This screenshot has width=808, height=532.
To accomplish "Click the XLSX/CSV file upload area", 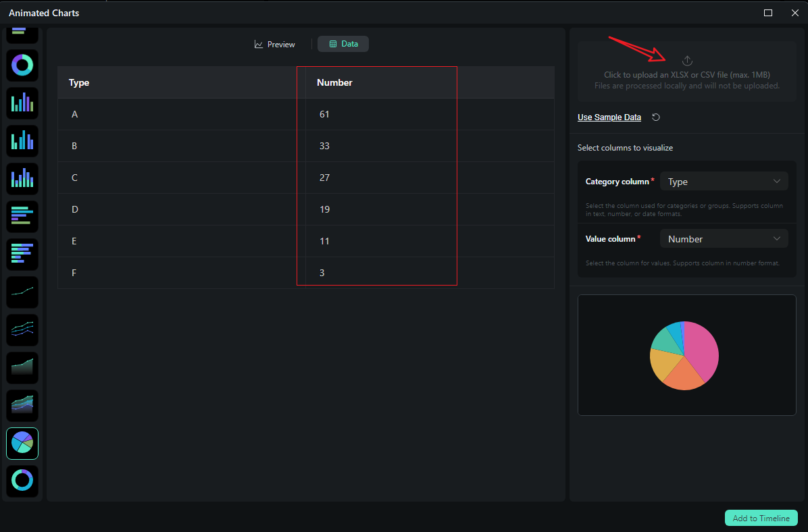I will coord(686,70).
